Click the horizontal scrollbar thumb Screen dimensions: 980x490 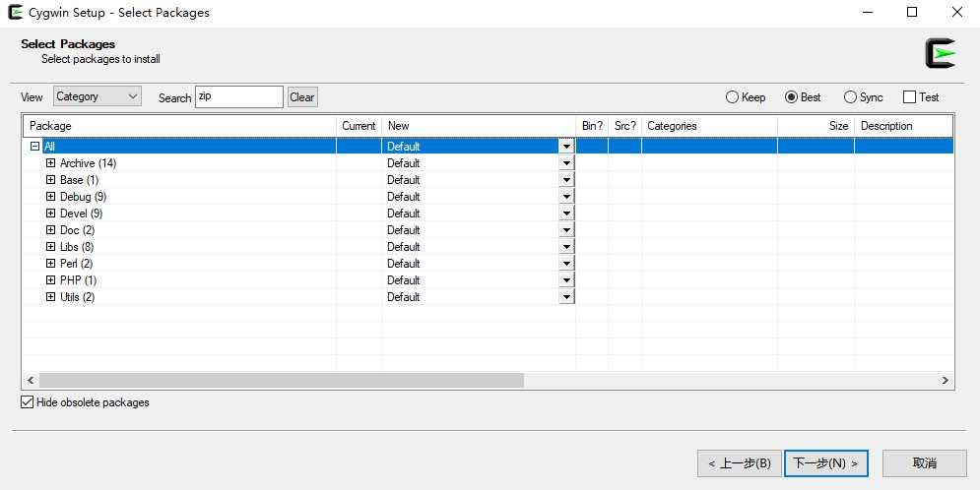pos(282,380)
